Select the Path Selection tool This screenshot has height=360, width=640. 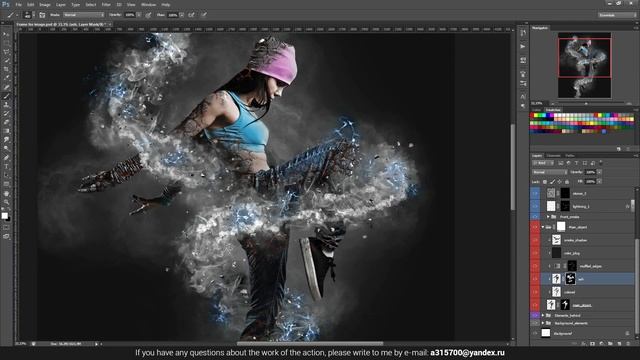click(x=6, y=176)
